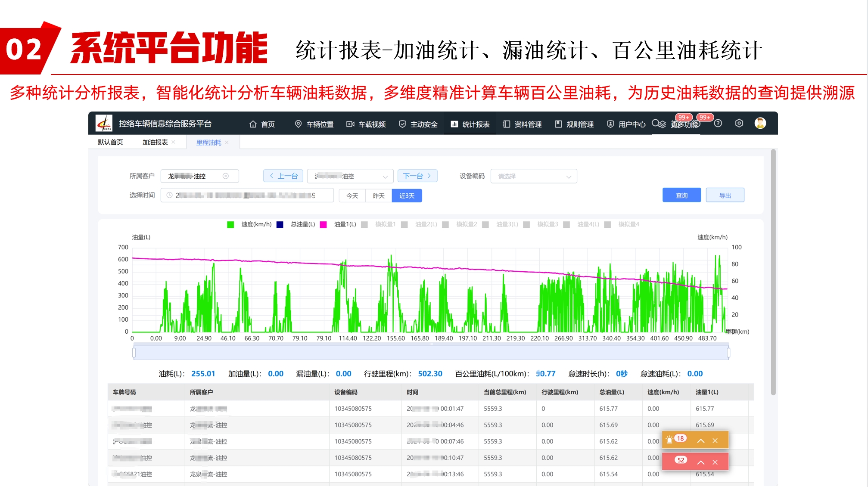The image size is (868, 487).
Task: Click the user avatar icon
Action: tap(760, 124)
